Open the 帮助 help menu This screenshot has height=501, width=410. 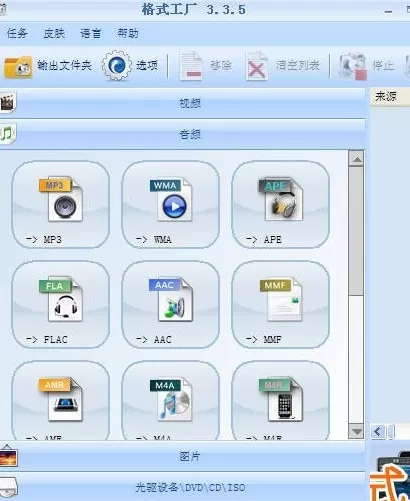128,33
